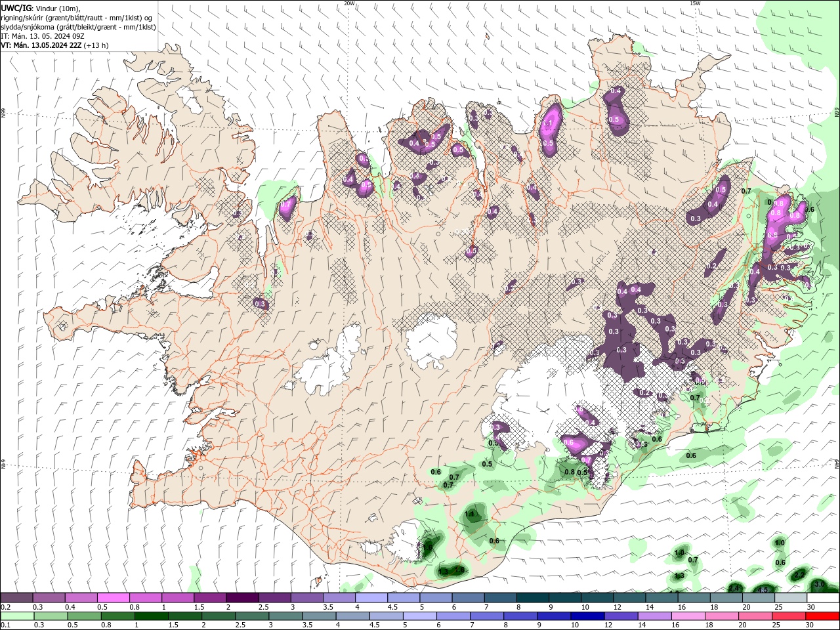Pick the snow legend swatch for 2.5

tap(274, 597)
